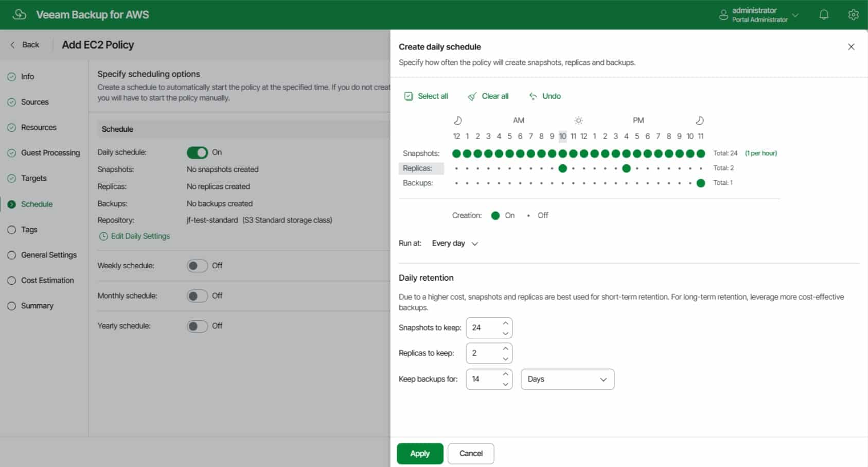Viewport: 868px width, 467px height.
Task: Go to the General Settings wizard step
Action: point(49,255)
